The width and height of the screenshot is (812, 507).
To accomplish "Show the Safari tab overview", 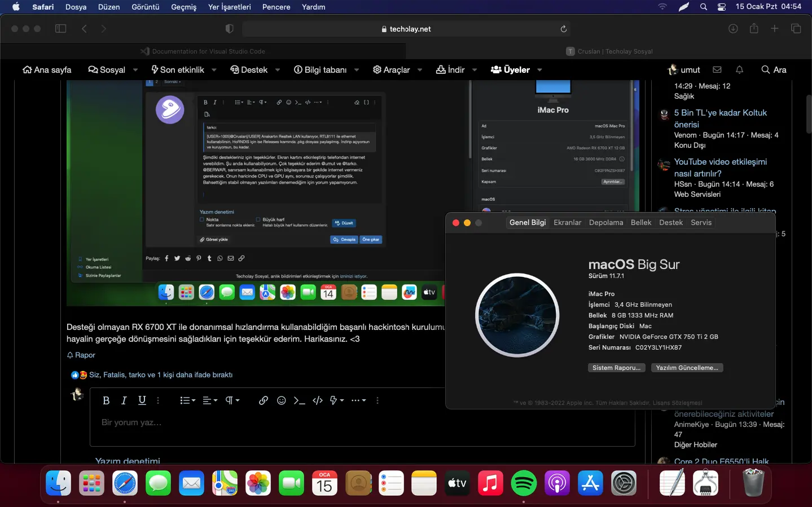I will pos(796,29).
